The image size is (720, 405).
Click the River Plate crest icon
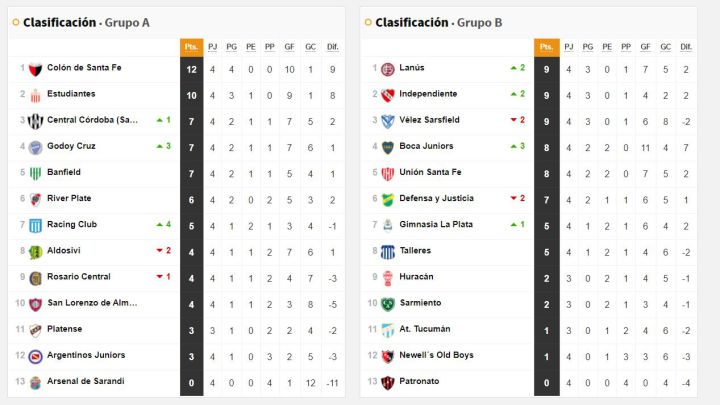click(x=35, y=199)
